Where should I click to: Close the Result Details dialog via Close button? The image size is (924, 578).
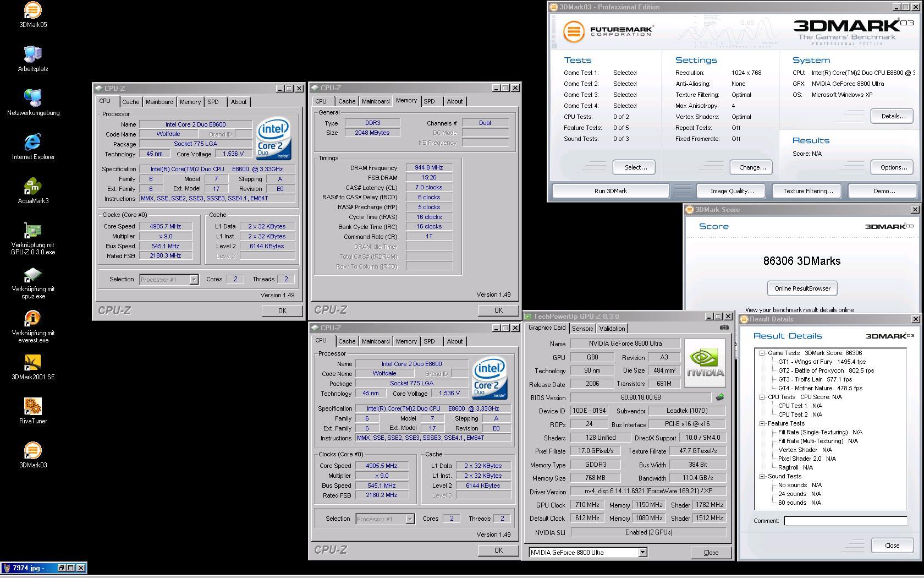pyautogui.click(x=892, y=546)
